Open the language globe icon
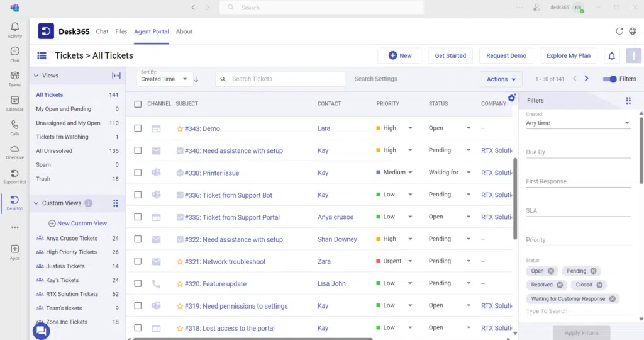Viewport: 644px width, 340px height. (x=633, y=31)
